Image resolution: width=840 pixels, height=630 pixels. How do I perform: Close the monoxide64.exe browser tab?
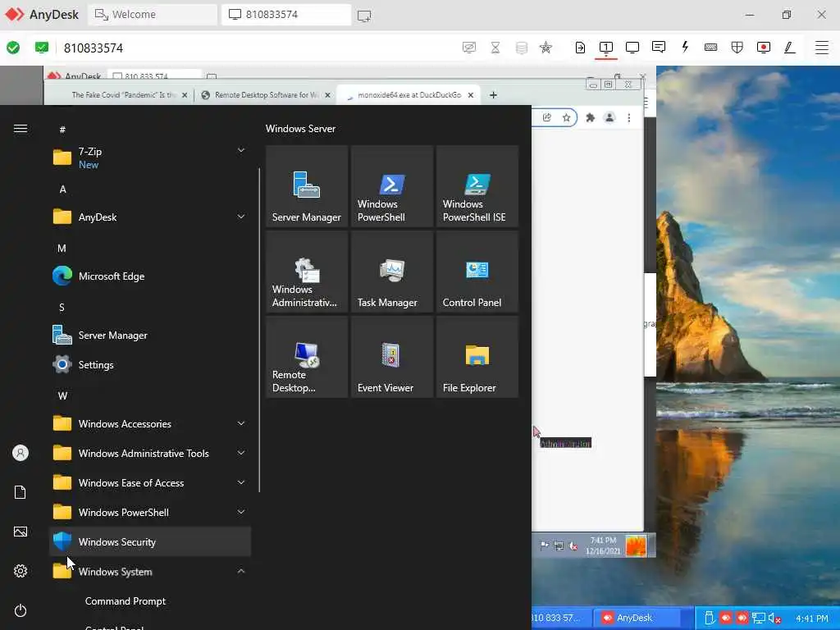point(470,95)
